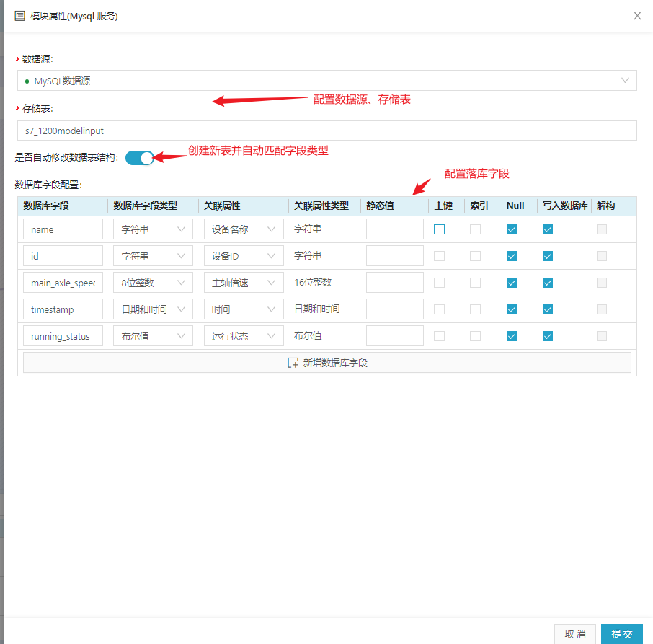
Task: Click the 静态值 column header
Action: click(380, 206)
